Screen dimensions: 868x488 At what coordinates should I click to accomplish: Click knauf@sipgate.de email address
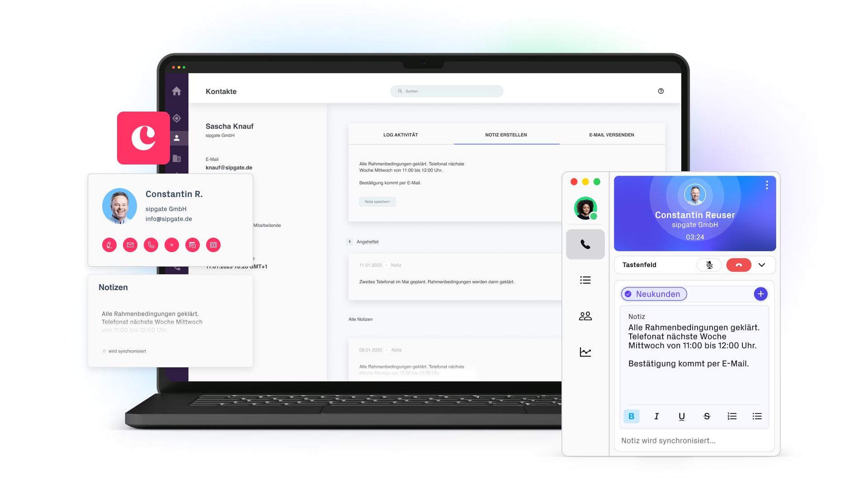click(229, 168)
